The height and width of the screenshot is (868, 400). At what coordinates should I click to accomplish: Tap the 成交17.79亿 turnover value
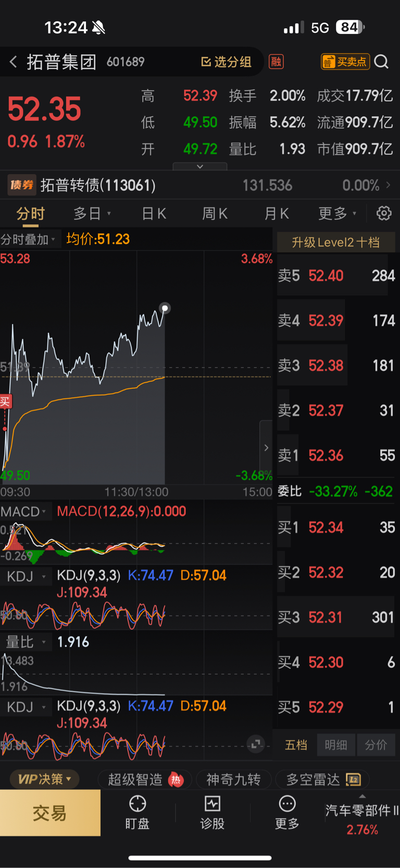355,96
